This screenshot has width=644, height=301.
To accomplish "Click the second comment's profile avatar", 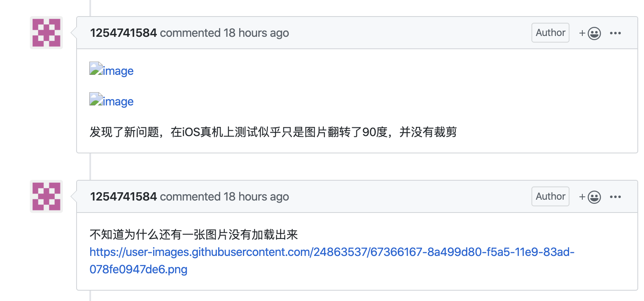I will (46, 196).
